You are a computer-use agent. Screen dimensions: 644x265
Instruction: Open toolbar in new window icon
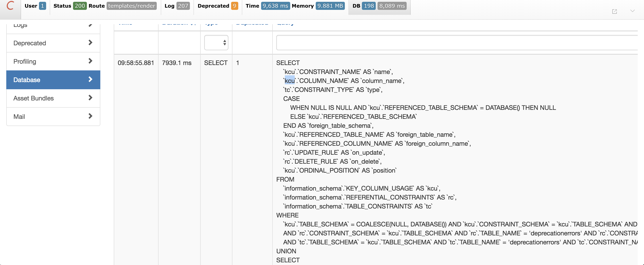614,11
